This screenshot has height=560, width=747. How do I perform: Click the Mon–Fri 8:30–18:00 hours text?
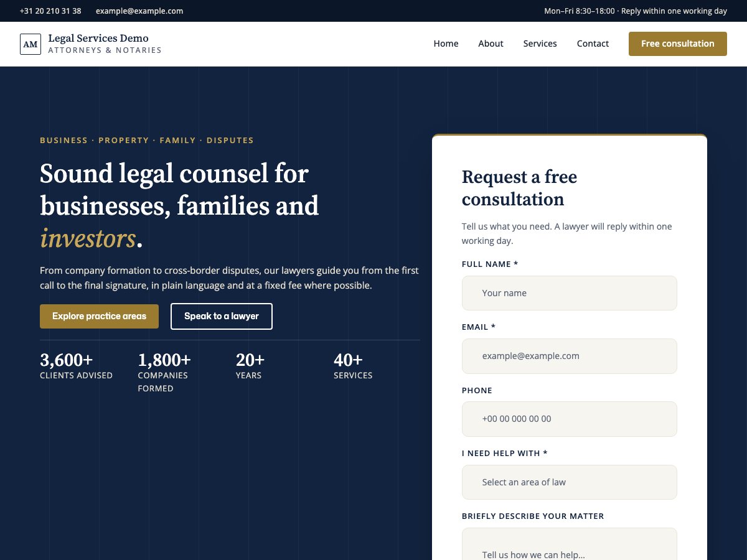coord(580,11)
